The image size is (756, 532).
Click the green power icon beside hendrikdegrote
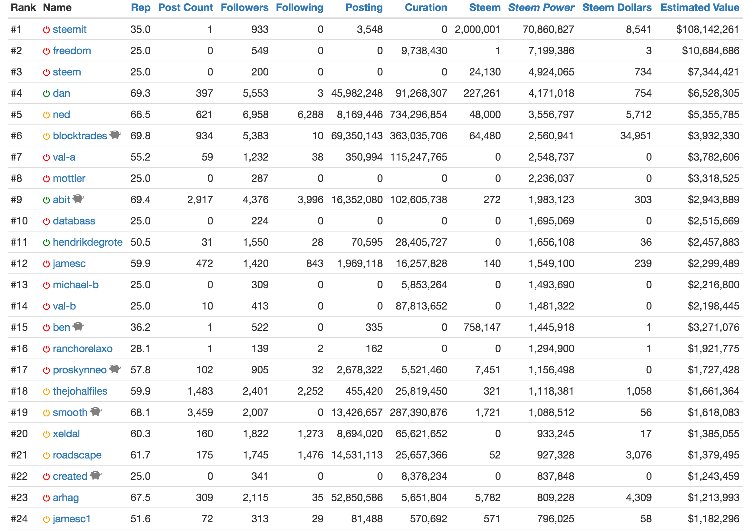[46, 243]
